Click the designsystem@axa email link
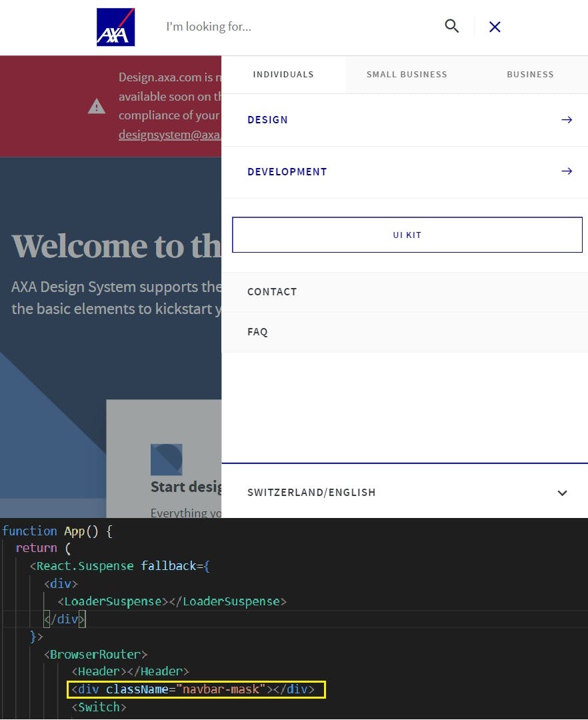Screen dimensions: 588x720 pyautogui.click(x=169, y=134)
